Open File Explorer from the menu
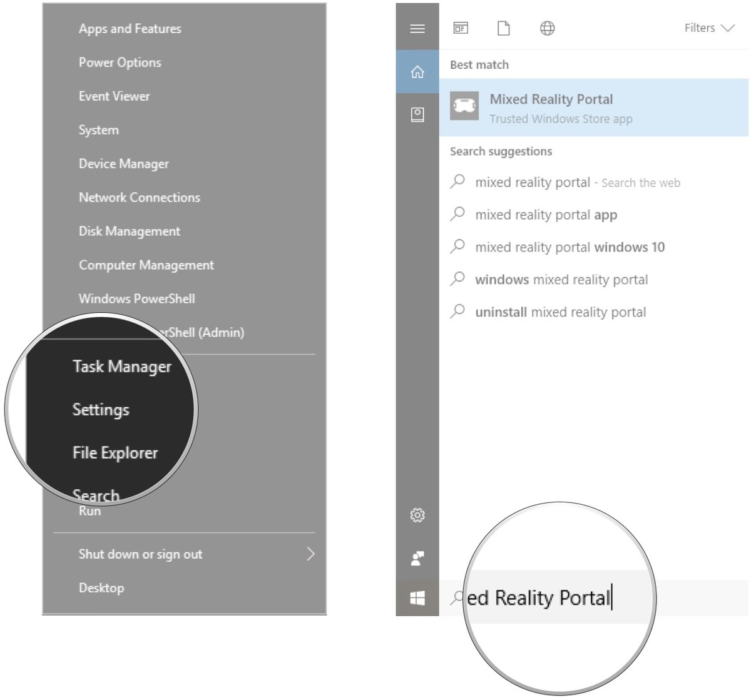The image size is (751, 700). 115,453
